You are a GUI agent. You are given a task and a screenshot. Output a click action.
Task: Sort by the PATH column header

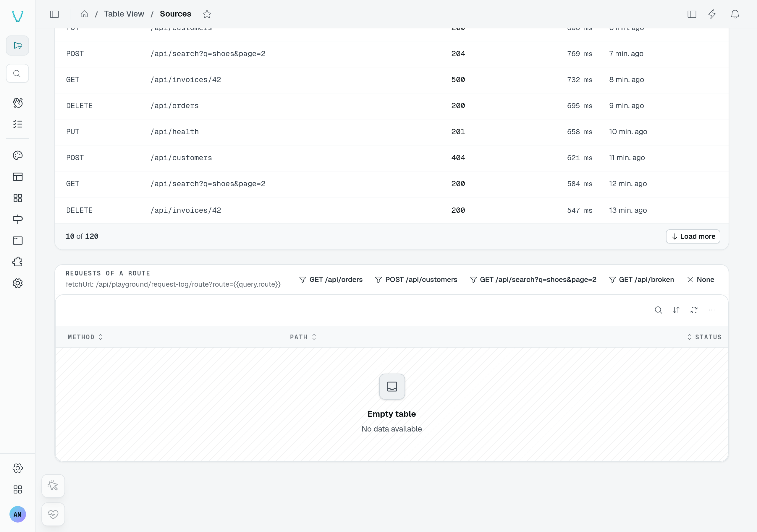pyautogui.click(x=303, y=337)
